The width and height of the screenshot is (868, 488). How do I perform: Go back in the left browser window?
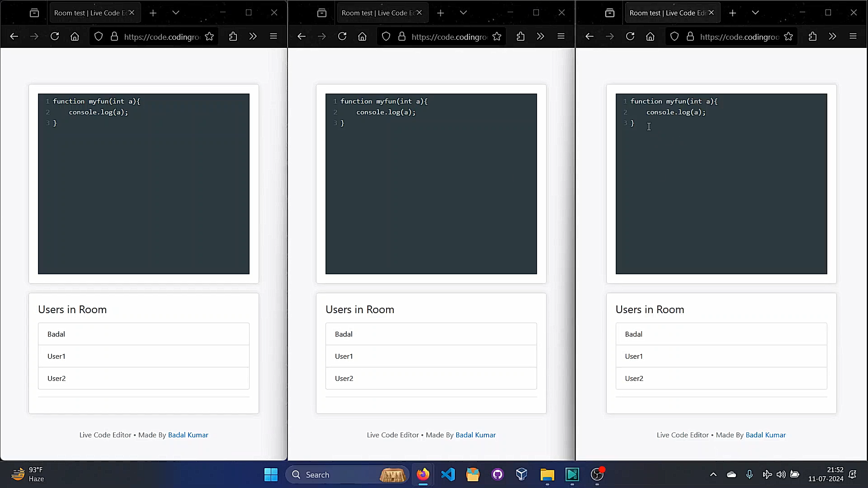pyautogui.click(x=14, y=37)
